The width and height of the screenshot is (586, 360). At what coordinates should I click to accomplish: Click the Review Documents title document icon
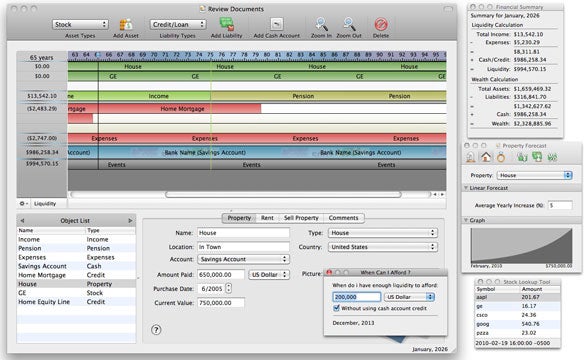point(203,9)
